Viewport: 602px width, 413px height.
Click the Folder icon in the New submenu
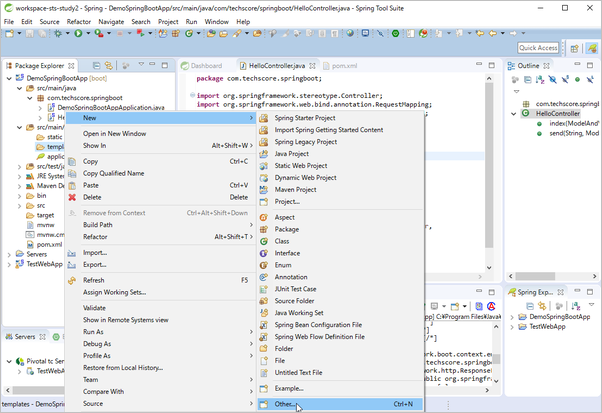click(264, 349)
